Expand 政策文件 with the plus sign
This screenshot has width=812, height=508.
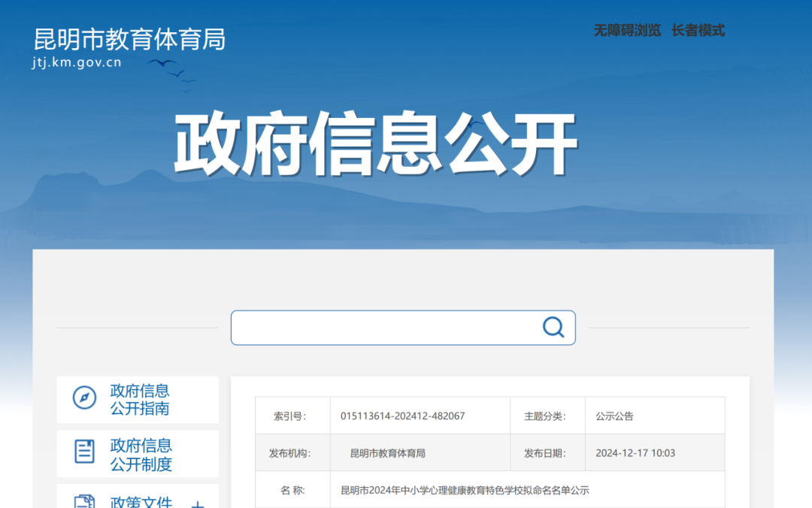point(198,503)
